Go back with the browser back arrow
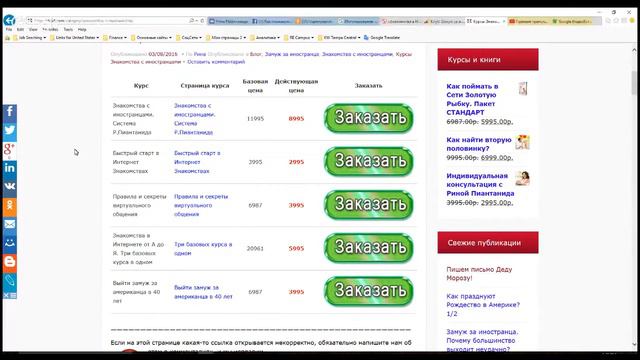The height and width of the screenshot is (360, 640). tap(9, 20)
